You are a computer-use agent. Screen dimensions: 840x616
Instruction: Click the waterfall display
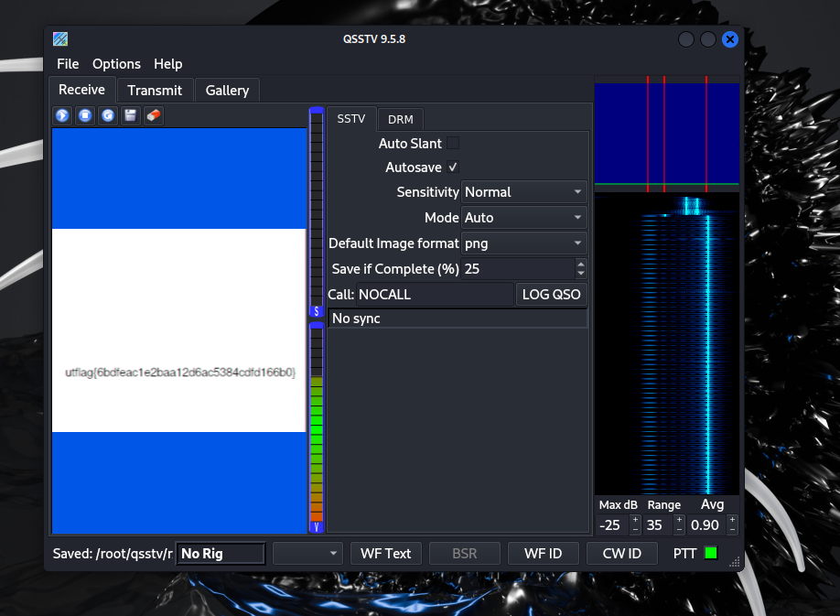click(x=667, y=345)
